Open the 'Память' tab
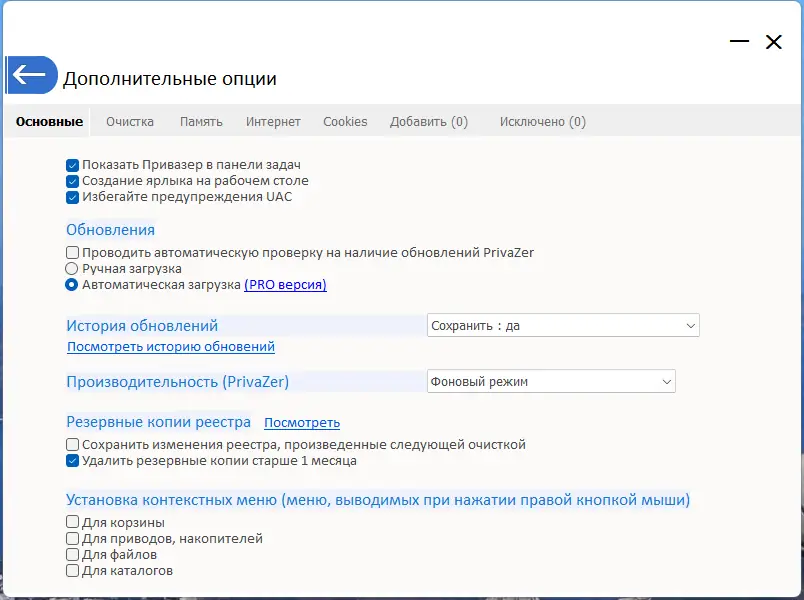The height and width of the screenshot is (600, 804). point(201,122)
